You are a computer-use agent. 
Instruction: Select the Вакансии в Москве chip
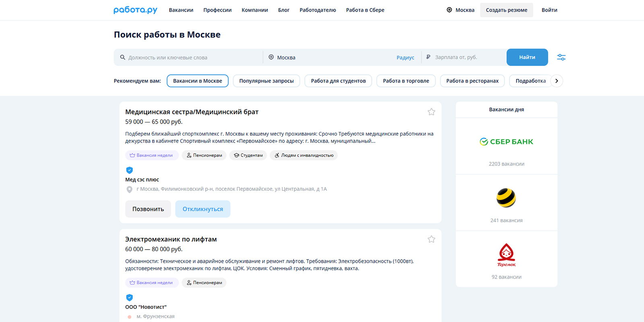point(198,81)
